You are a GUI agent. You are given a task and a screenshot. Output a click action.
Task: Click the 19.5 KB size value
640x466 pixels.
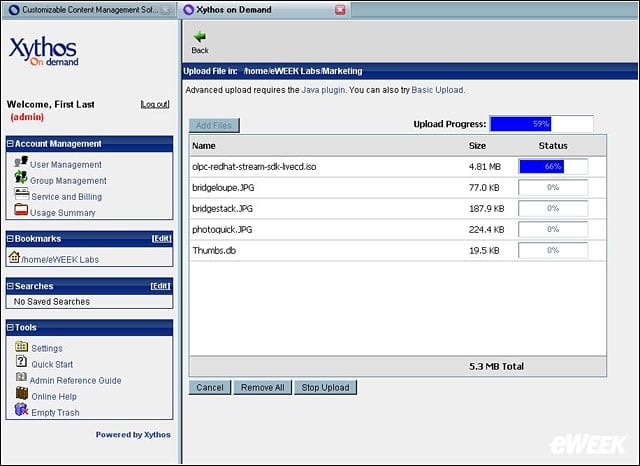[x=484, y=251]
